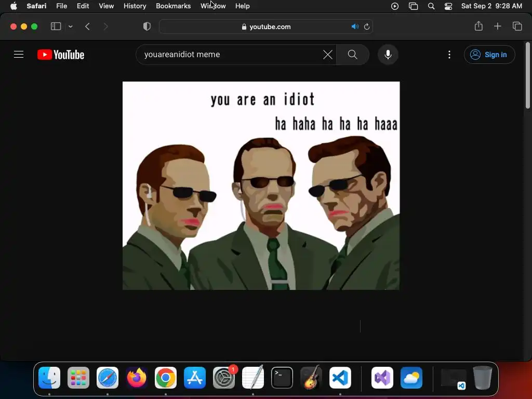Go back to the previous page

[x=87, y=26]
